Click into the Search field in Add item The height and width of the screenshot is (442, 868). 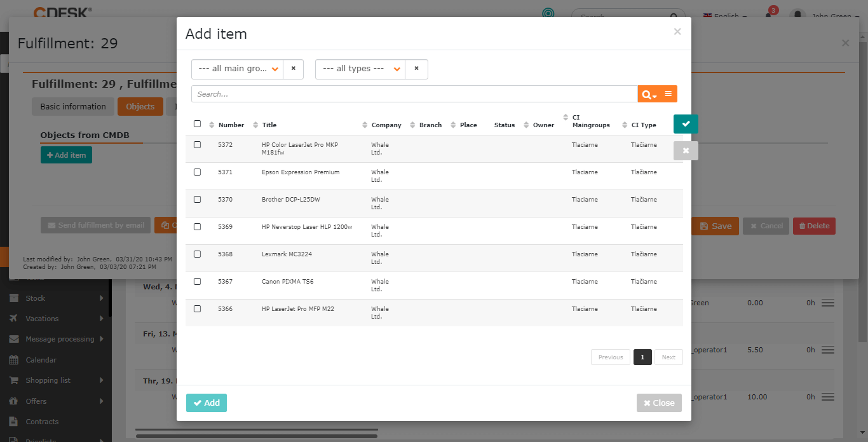point(414,94)
